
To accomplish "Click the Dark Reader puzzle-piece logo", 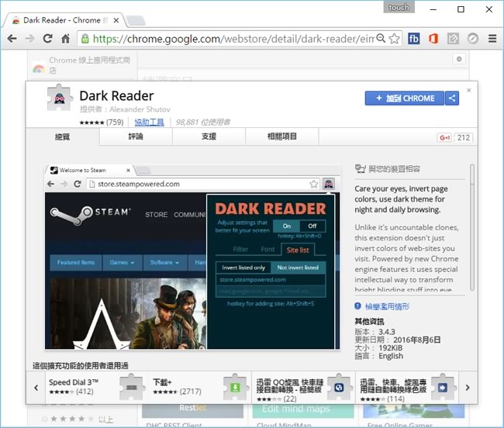I will click(x=60, y=98).
